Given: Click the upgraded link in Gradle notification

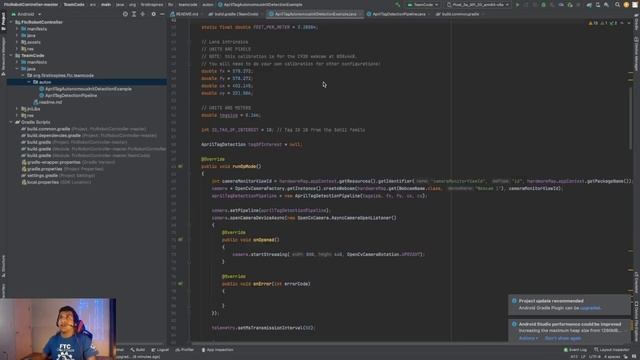Looking at the screenshot, I should (590, 308).
